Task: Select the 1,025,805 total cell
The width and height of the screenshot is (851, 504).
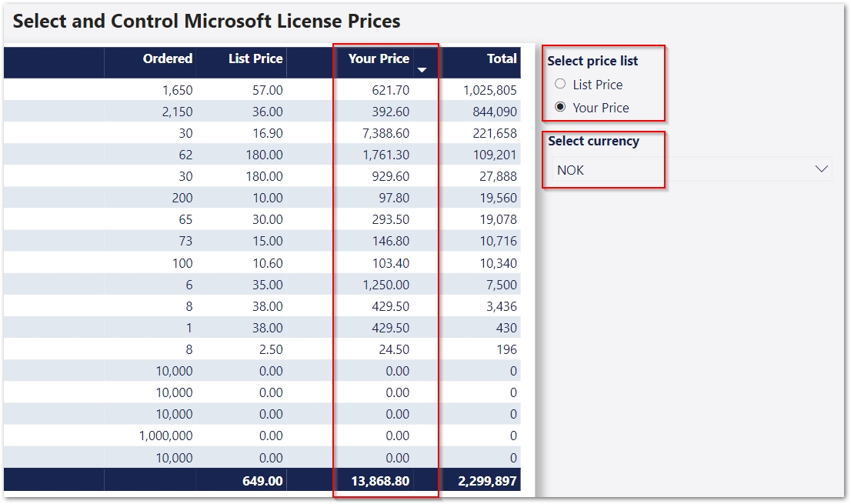Action: pyautogui.click(x=490, y=90)
